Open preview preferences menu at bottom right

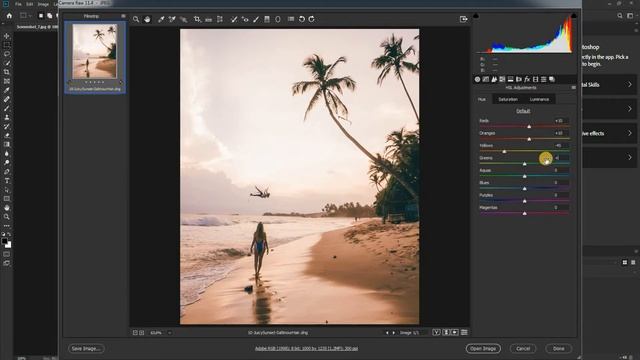point(464,333)
